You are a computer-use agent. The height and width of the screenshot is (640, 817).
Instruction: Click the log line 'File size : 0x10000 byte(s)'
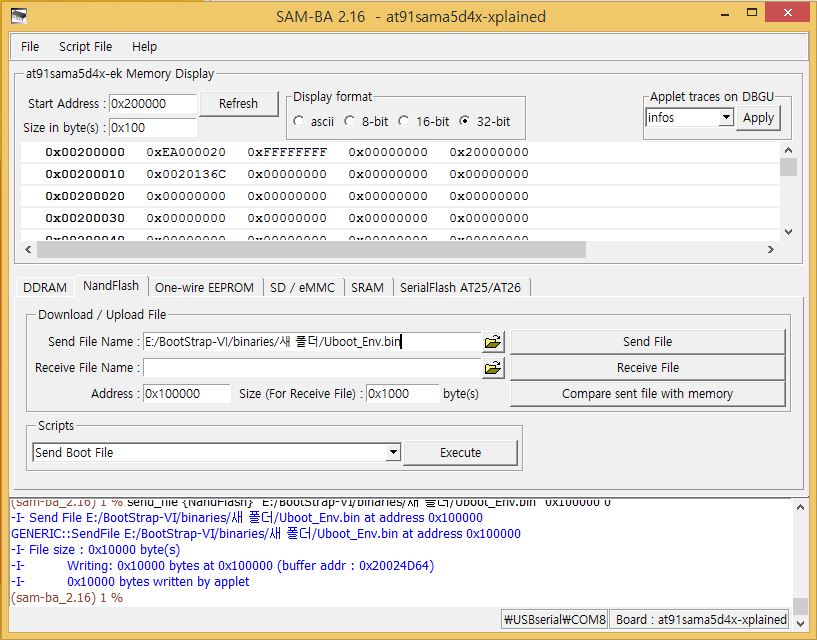[x=96, y=549]
